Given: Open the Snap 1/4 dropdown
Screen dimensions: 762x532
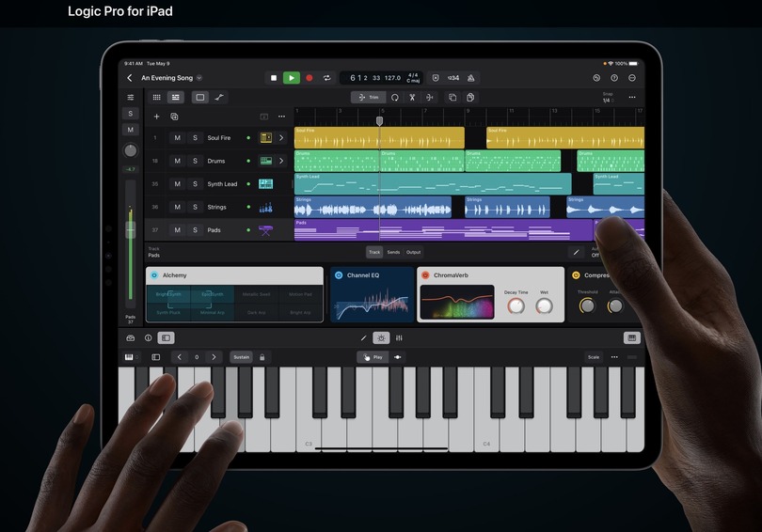Looking at the screenshot, I should point(608,98).
